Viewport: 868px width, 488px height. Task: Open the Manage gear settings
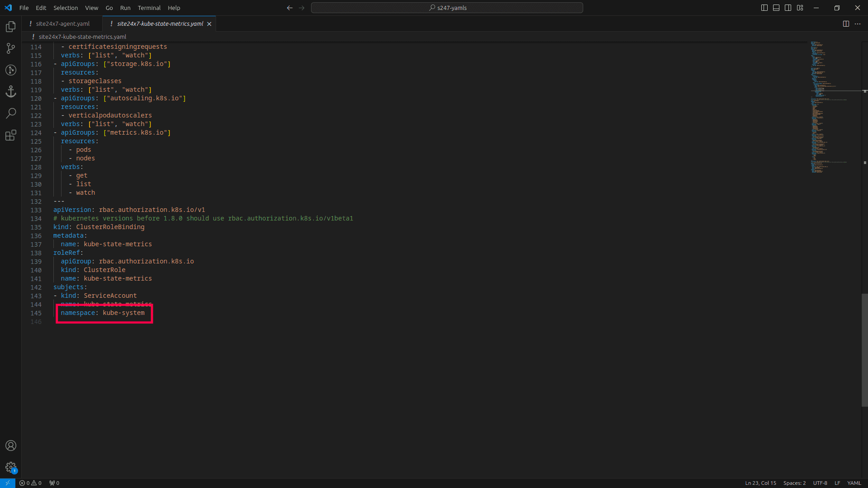(x=11, y=467)
